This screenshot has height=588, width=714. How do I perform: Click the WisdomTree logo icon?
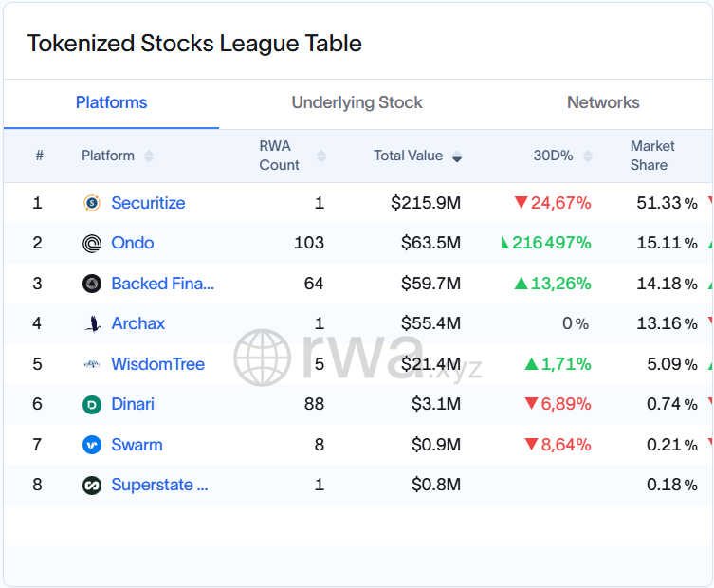pos(92,364)
